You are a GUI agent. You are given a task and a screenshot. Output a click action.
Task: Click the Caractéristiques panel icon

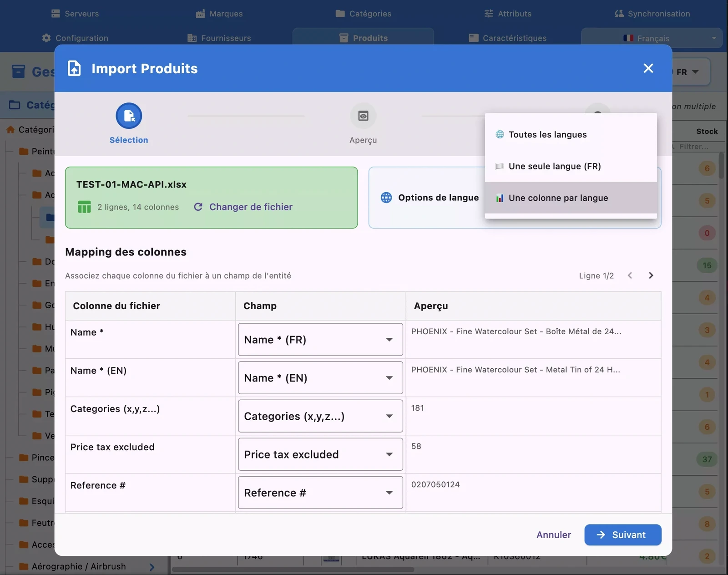coord(474,38)
